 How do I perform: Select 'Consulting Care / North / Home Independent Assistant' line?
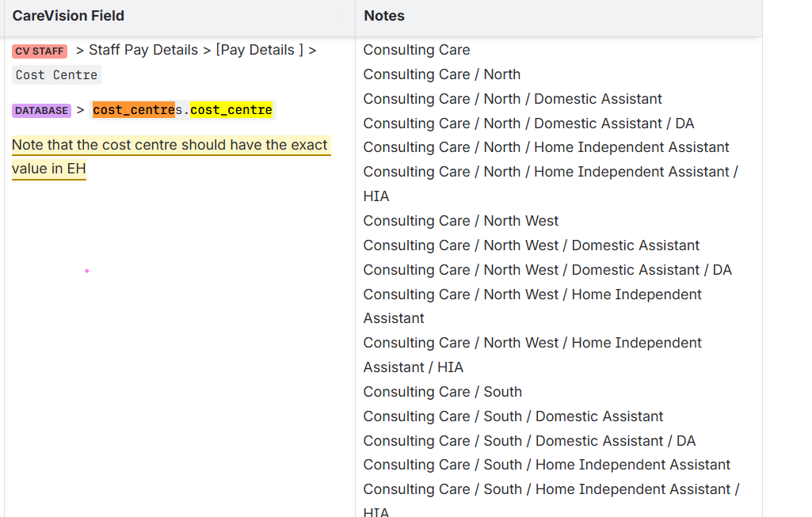point(547,147)
